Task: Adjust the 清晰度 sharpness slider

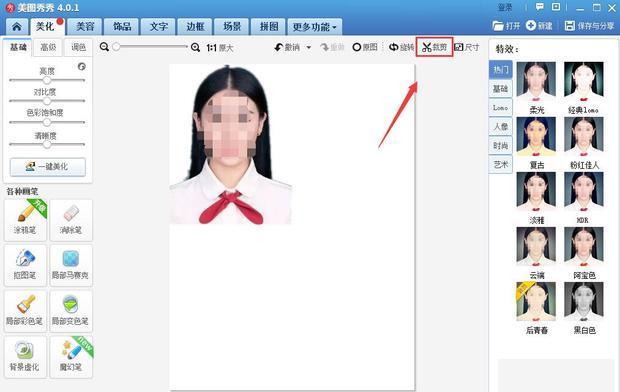Action: point(47,144)
